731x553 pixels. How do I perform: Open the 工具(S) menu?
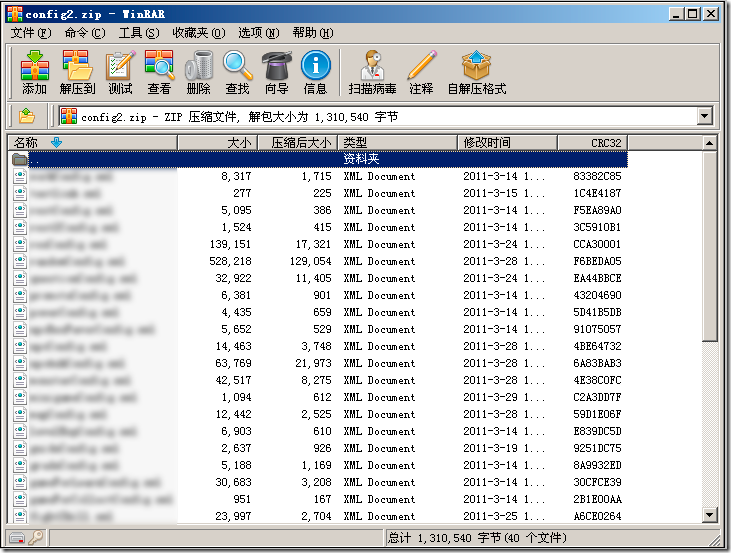tap(139, 33)
